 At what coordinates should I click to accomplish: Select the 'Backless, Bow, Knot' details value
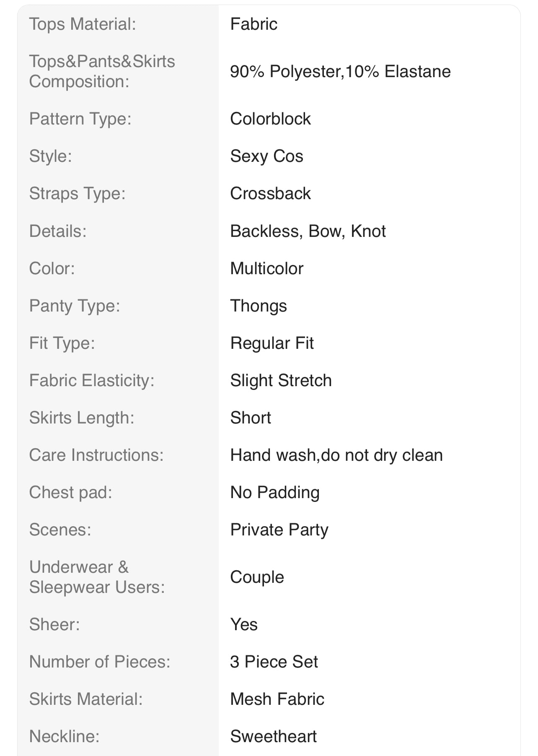point(308,231)
